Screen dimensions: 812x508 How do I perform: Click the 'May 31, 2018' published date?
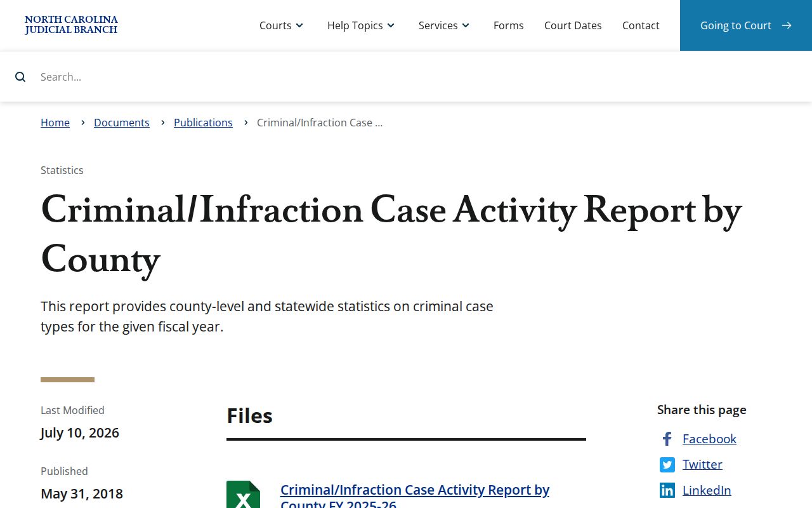click(82, 493)
